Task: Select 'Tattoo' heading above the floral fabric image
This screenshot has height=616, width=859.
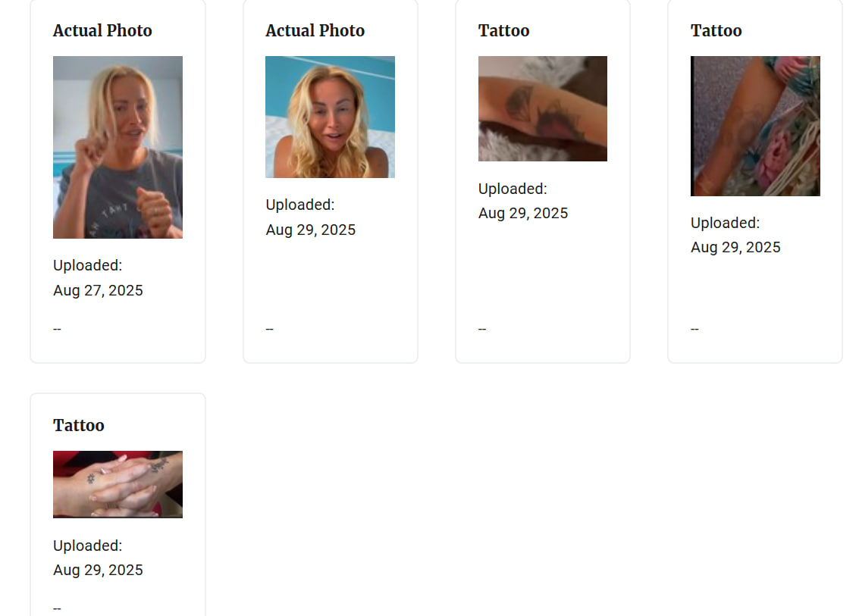Action: coord(716,30)
